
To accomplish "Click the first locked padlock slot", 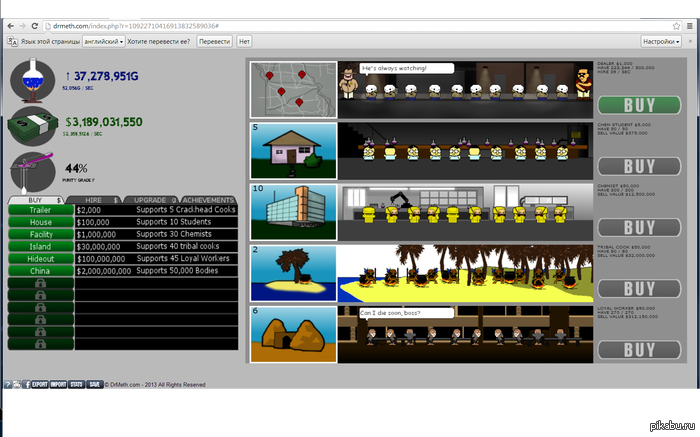I will (x=40, y=284).
